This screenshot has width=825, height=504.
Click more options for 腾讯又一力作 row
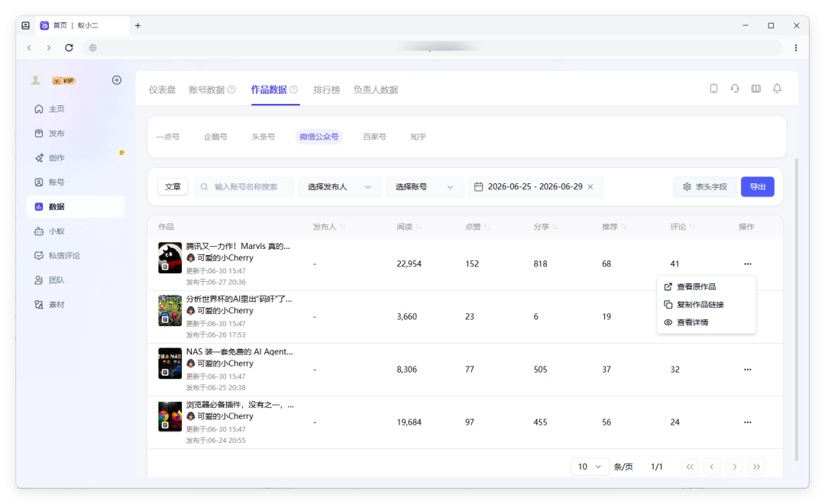point(748,263)
